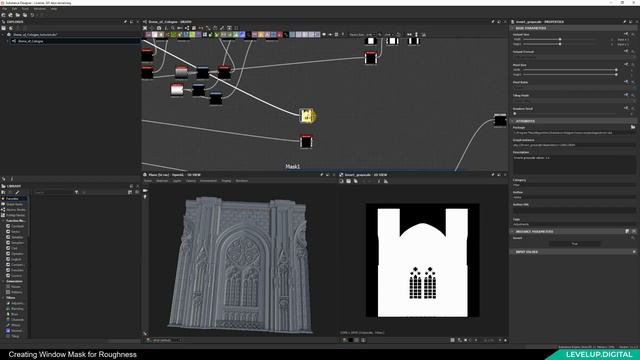The height and width of the screenshot is (360, 640).
Task: Toggle Tiling Mode inheritance icon
Action: click(626, 95)
